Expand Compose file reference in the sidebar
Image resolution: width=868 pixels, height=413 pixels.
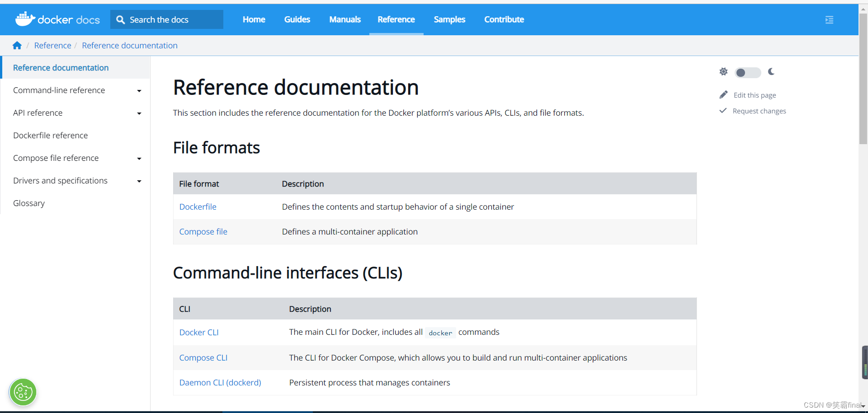coord(139,159)
